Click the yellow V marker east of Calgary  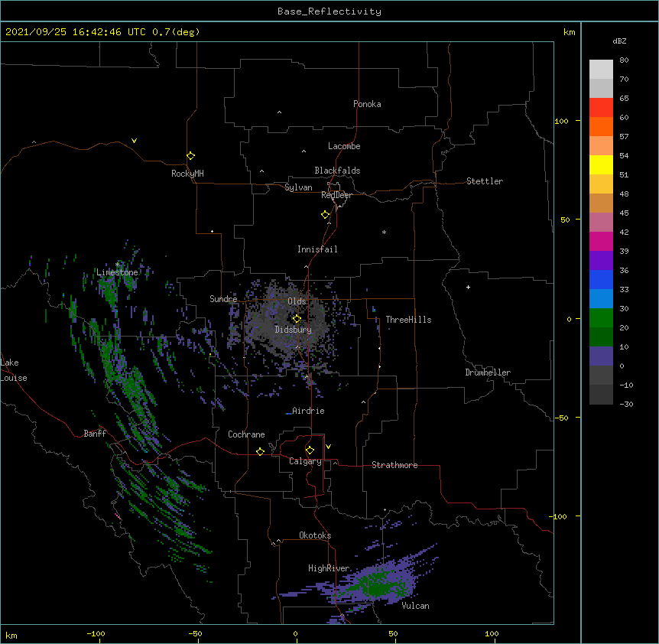(x=328, y=447)
